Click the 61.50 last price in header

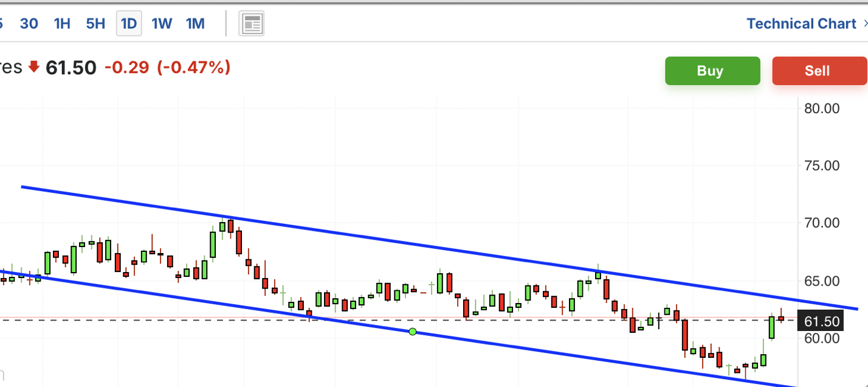tap(71, 68)
